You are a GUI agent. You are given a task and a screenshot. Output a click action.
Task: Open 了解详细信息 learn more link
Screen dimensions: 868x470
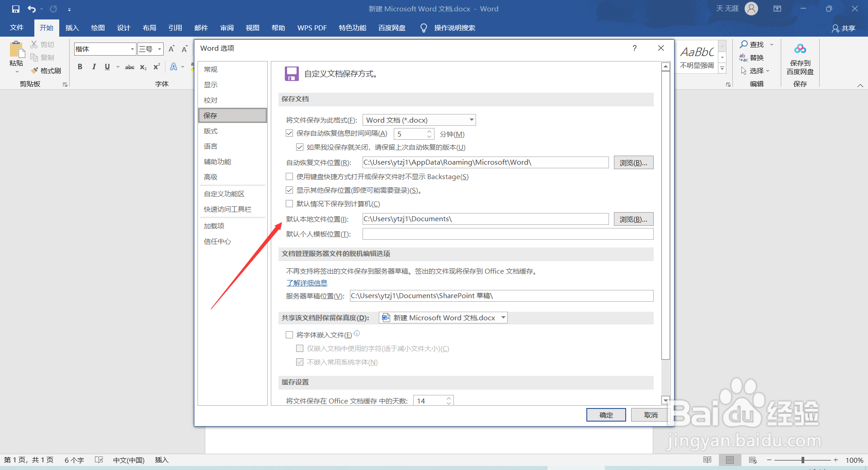pyautogui.click(x=307, y=283)
